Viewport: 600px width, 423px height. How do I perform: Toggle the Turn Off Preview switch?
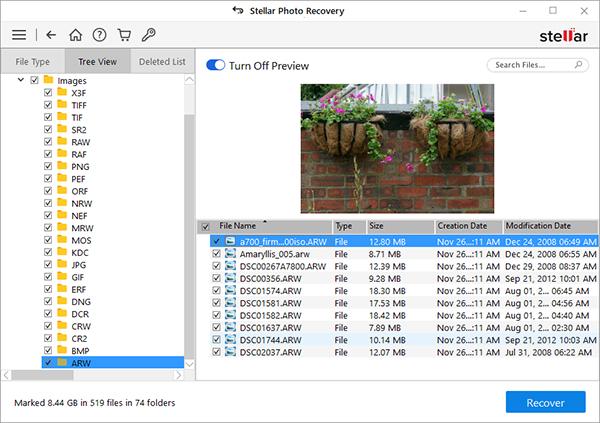(215, 66)
